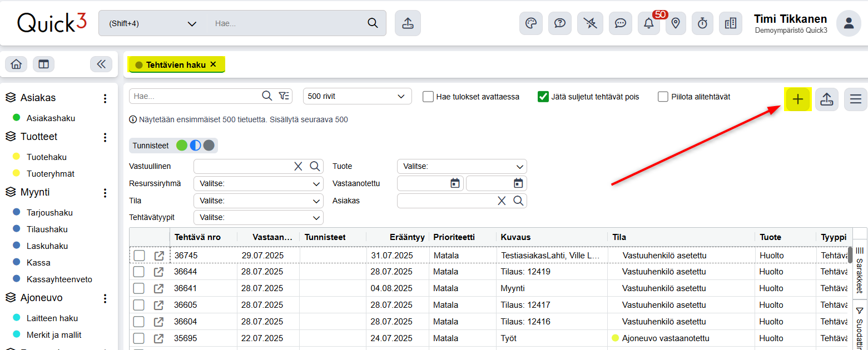
Task: Enable Hae tulokset avattaessa checkbox
Action: [x=428, y=97]
